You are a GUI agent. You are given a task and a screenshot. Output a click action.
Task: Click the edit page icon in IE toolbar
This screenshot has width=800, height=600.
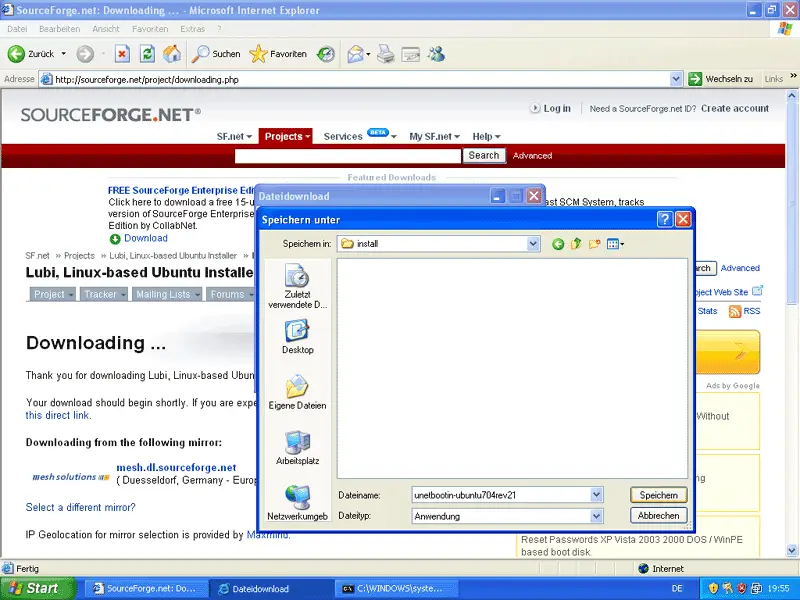click(411, 54)
